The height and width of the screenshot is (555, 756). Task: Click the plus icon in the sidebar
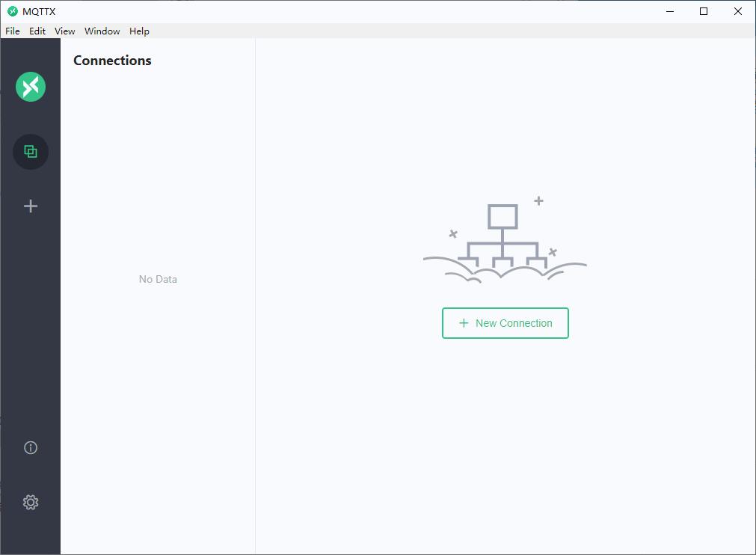31,206
